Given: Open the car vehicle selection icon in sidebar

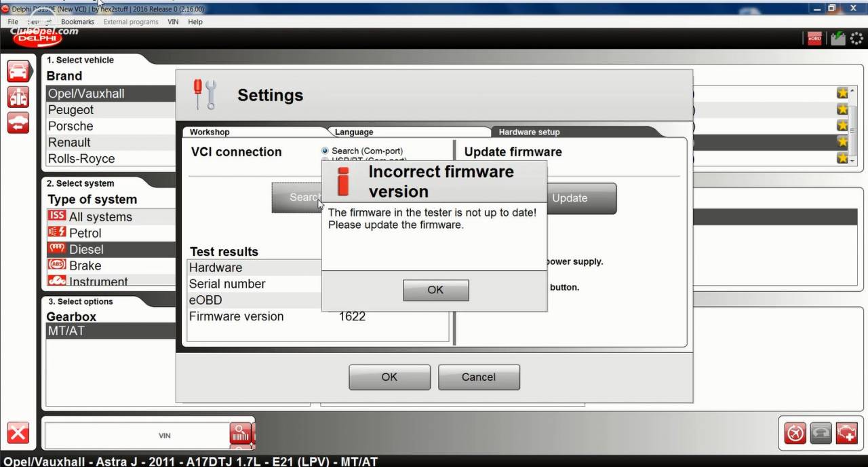Looking at the screenshot, I should 18,71.
